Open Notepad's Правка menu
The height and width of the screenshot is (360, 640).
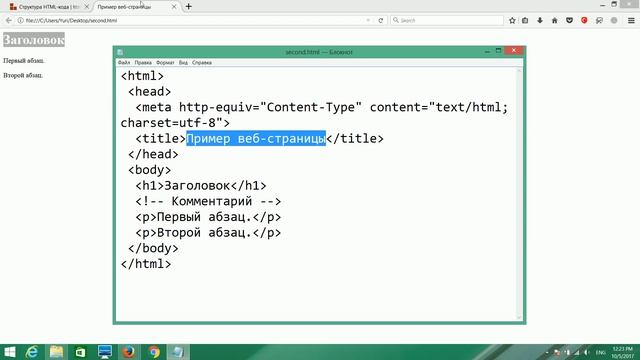(x=143, y=63)
